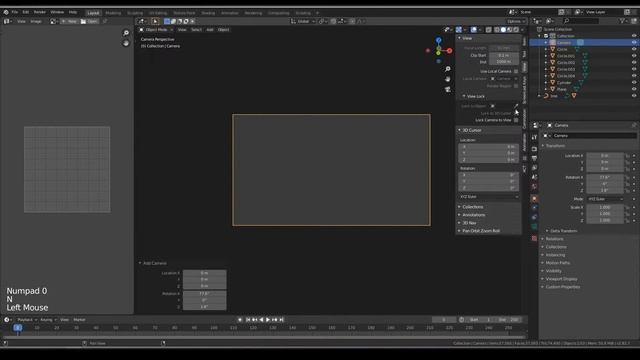Image resolution: width=640 pixels, height=360 pixels.
Task: Click the blue Z axis on gizmo
Action: pos(438,40)
